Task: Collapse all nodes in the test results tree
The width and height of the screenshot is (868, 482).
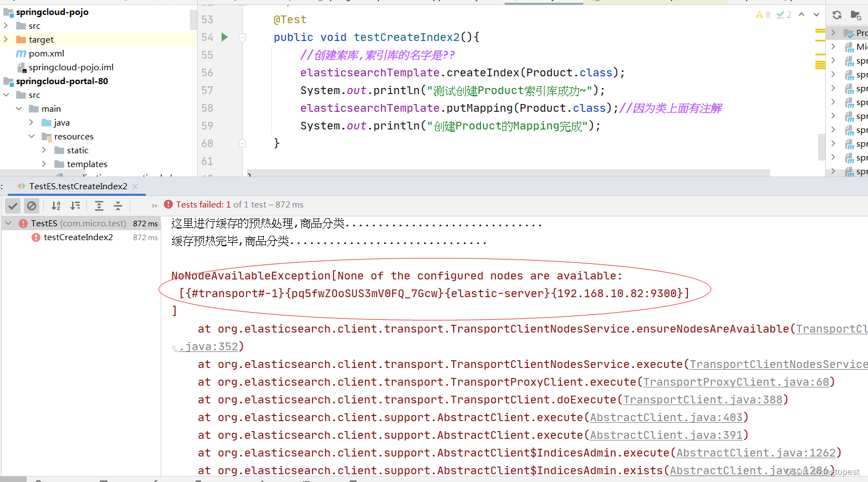Action: pyautogui.click(x=118, y=205)
